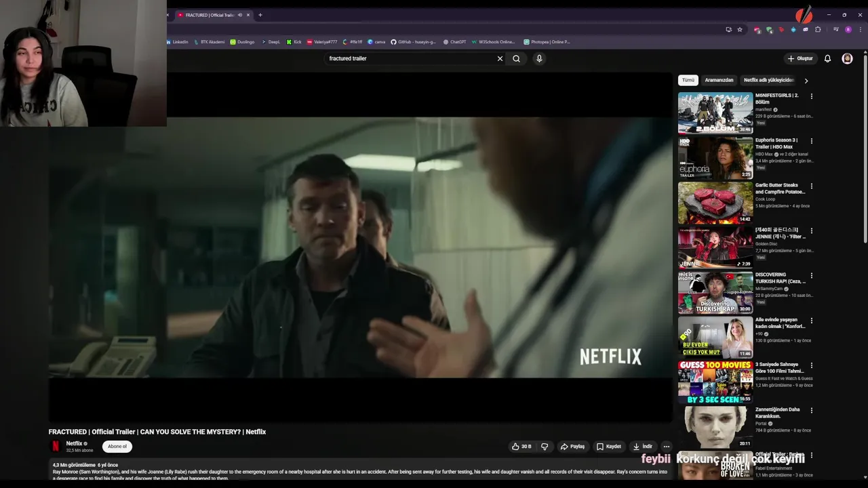Open options for Zannettiğinden Daha Karanlıksın video
This screenshot has width=868, height=488.
tap(811, 410)
